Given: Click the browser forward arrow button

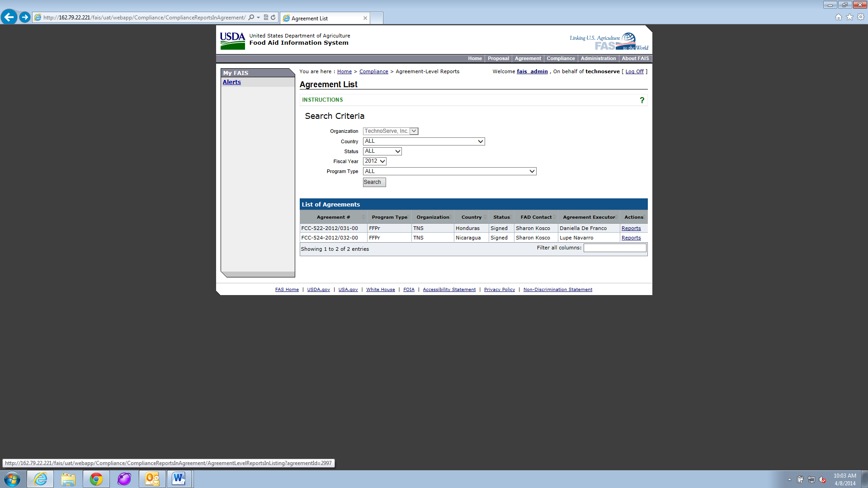Looking at the screenshot, I should (25, 17).
